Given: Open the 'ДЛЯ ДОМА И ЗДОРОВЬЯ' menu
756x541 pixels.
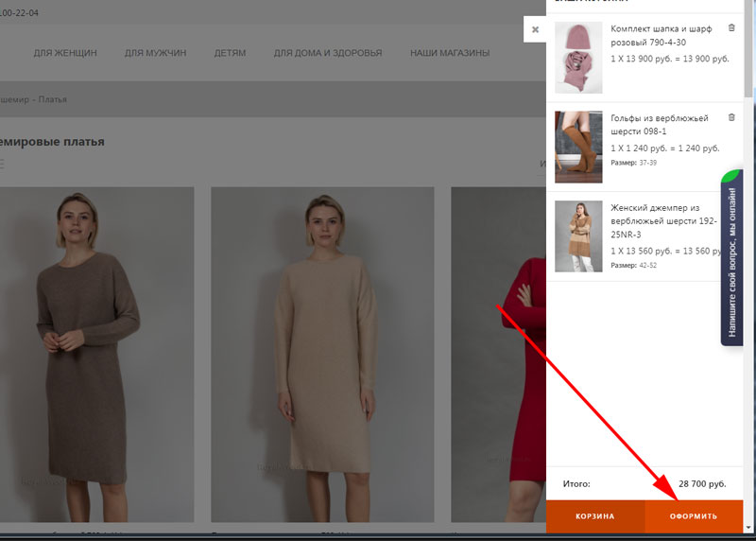Looking at the screenshot, I should tap(328, 53).
